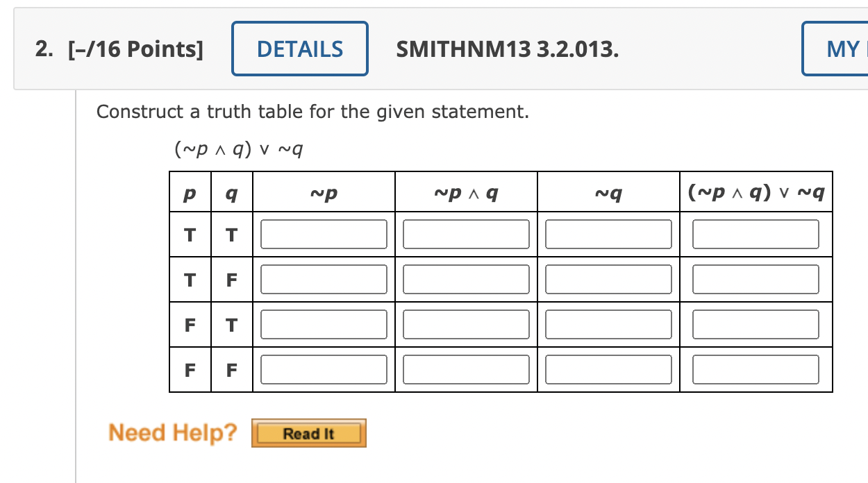
Task: Click the Need Help? label
Action: pyautogui.click(x=172, y=432)
